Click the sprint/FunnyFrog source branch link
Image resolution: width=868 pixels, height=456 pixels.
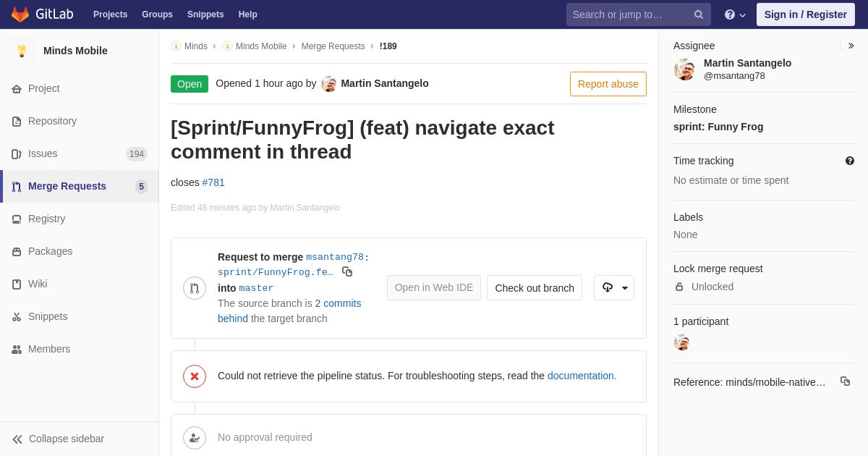point(276,272)
